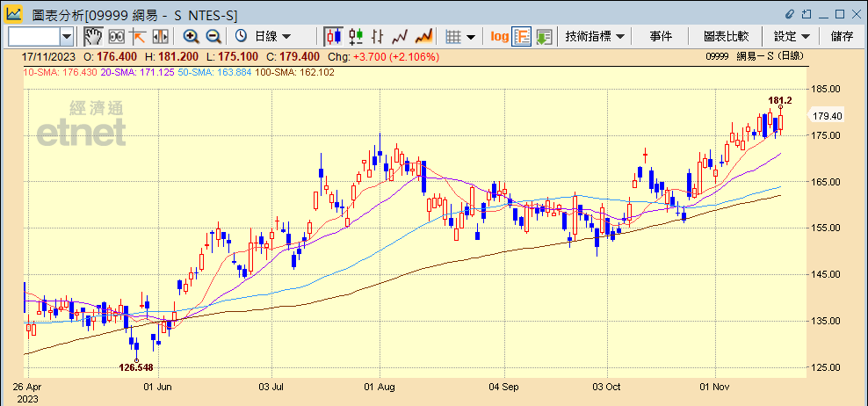This screenshot has width=868, height=406.
Task: Click the binoculars view icon
Action: pos(116,36)
